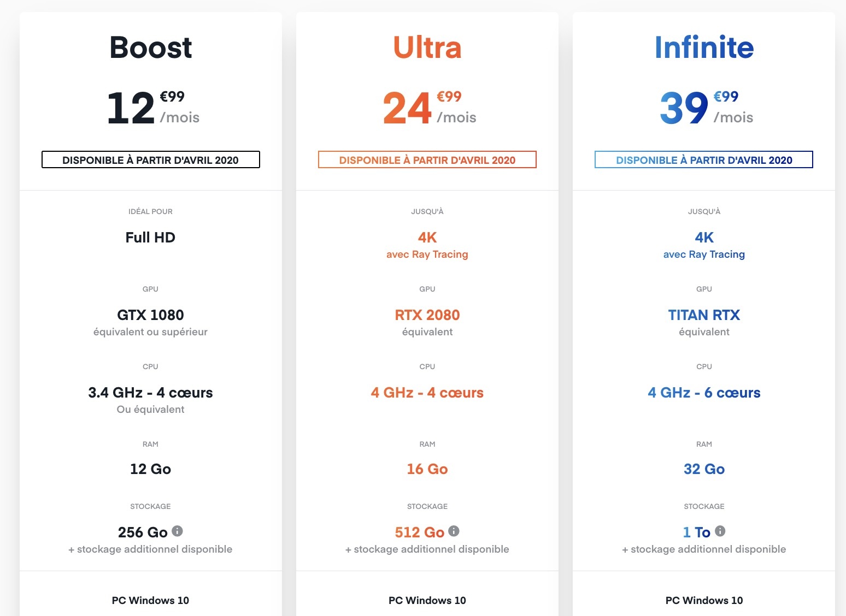Click the GTX 1080 GPU text

tap(151, 315)
